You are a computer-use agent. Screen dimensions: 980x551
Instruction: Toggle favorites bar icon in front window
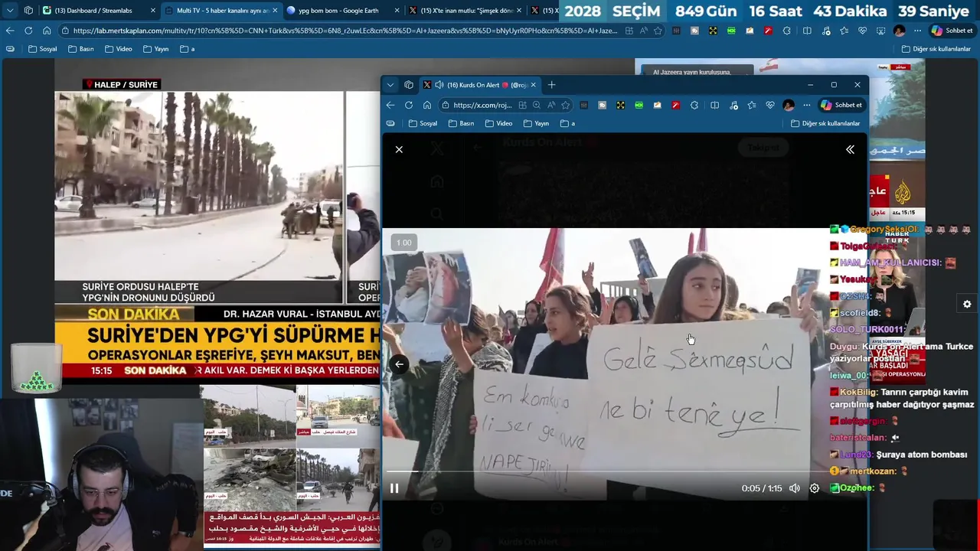click(x=390, y=123)
